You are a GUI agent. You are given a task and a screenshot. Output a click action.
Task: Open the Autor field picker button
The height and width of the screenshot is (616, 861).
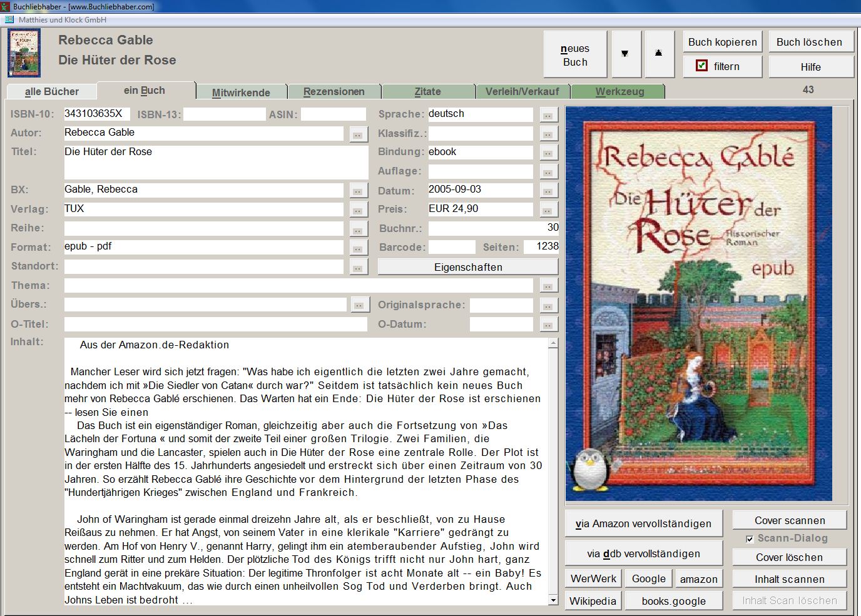358,134
